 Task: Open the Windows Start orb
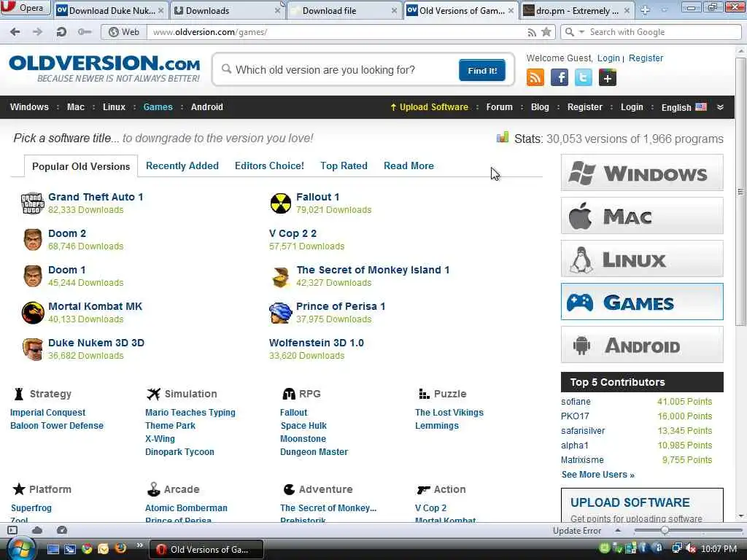click(20, 548)
